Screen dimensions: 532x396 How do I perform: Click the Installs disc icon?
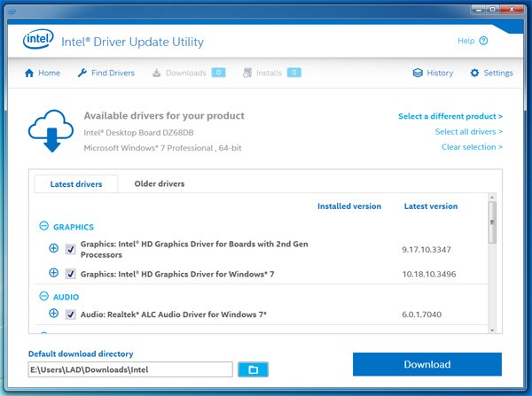(247, 73)
